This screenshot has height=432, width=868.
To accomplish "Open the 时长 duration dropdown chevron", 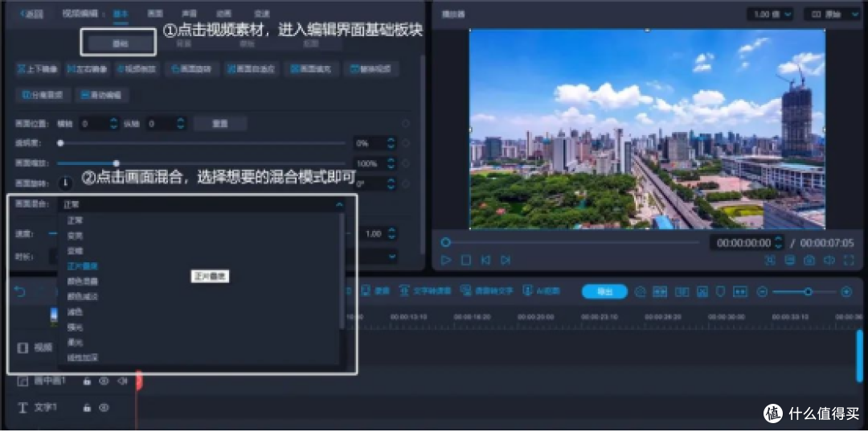I will [x=392, y=257].
